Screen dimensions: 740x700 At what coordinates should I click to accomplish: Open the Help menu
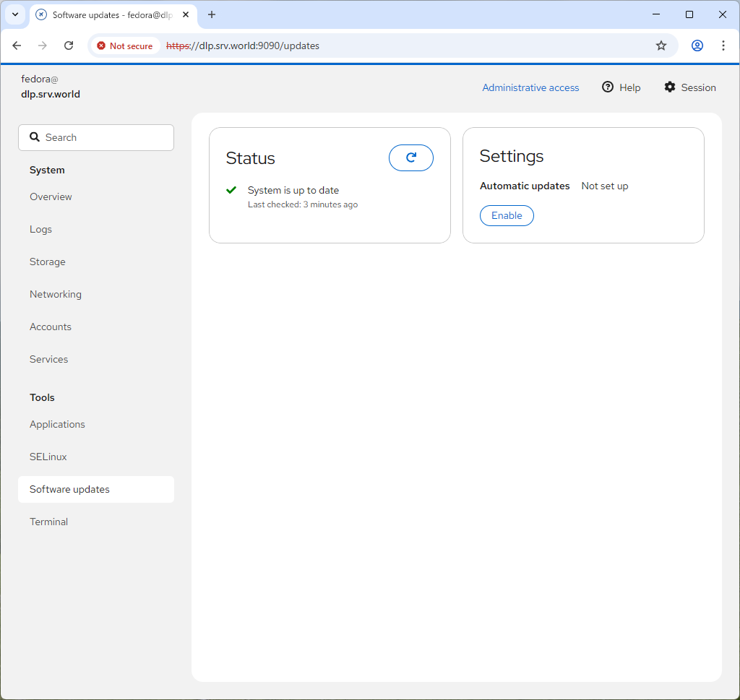tap(621, 87)
